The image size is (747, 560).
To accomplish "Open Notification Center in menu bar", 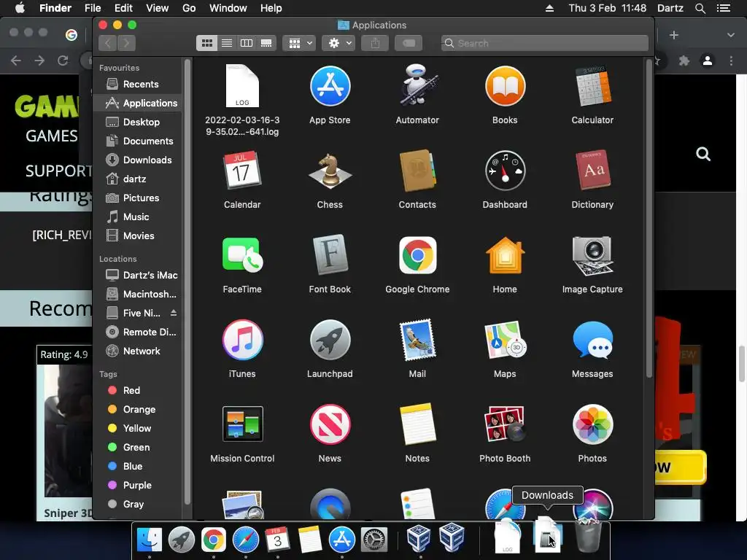I will (724, 8).
